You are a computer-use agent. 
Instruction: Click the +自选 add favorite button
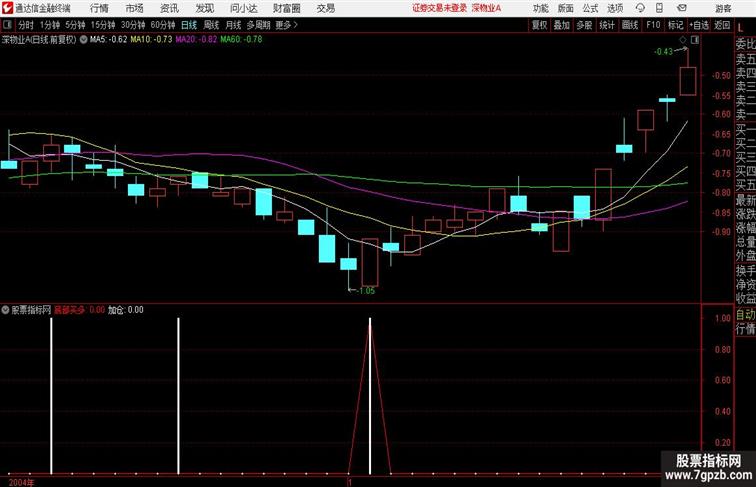click(x=699, y=25)
